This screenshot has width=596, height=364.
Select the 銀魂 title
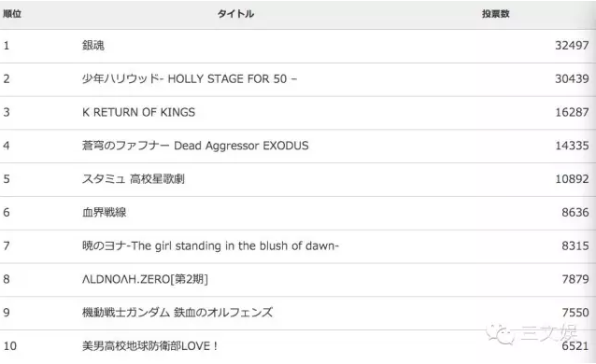coord(93,45)
